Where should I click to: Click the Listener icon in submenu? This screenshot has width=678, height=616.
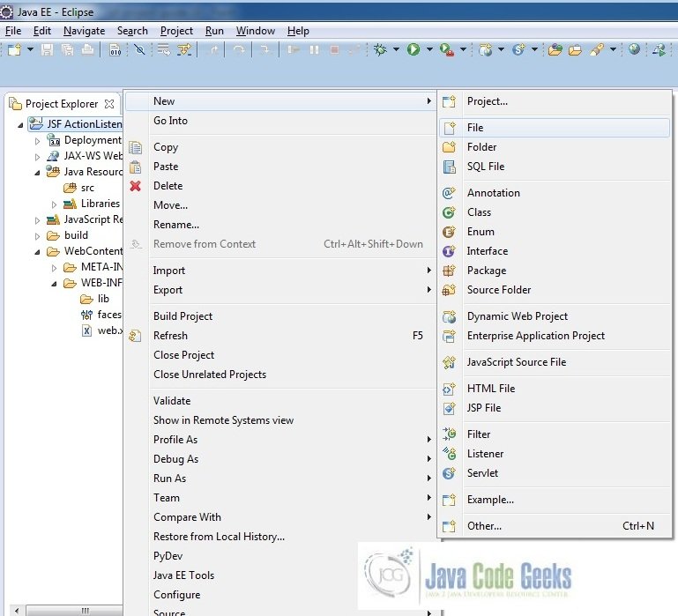(449, 454)
